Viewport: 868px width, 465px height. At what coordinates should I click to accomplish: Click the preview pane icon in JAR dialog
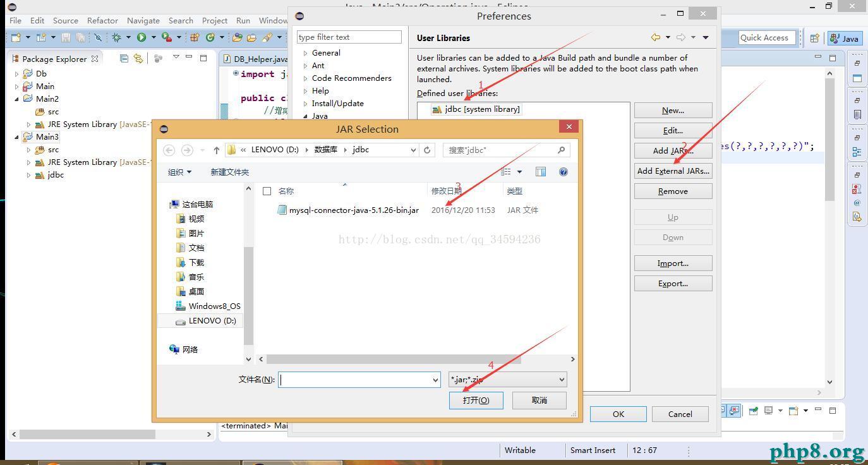[x=541, y=172]
